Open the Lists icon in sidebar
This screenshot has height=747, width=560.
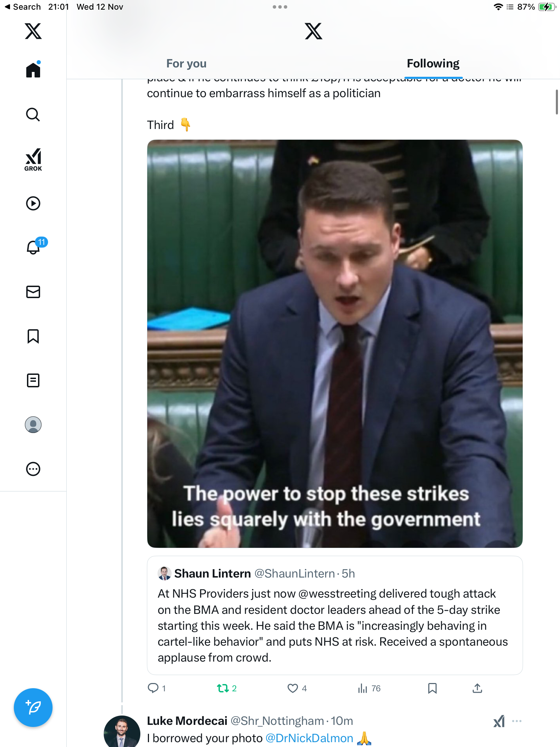[33, 380]
